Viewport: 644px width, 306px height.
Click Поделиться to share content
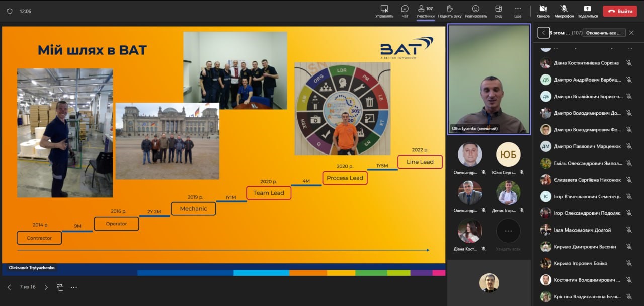pos(587,11)
